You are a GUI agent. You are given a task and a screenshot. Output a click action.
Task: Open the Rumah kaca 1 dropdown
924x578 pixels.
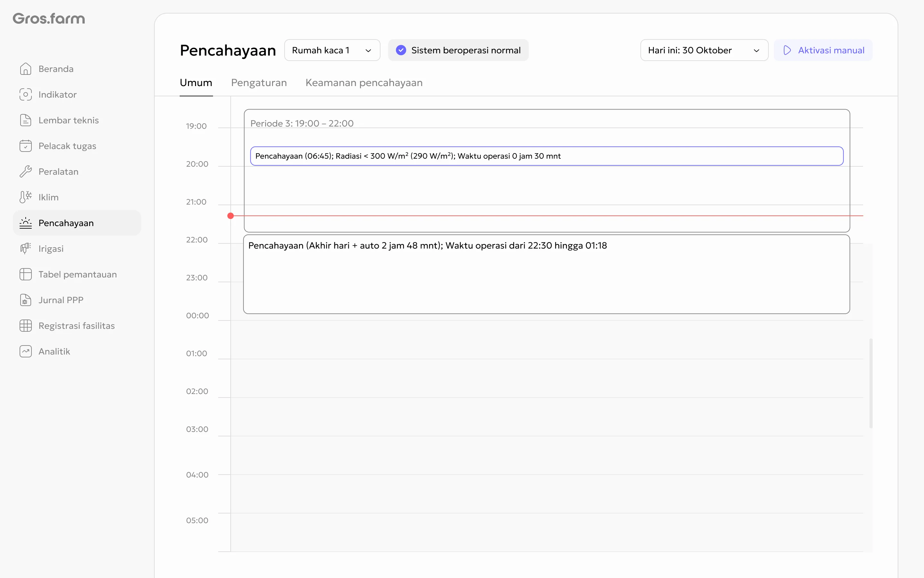[x=332, y=50]
